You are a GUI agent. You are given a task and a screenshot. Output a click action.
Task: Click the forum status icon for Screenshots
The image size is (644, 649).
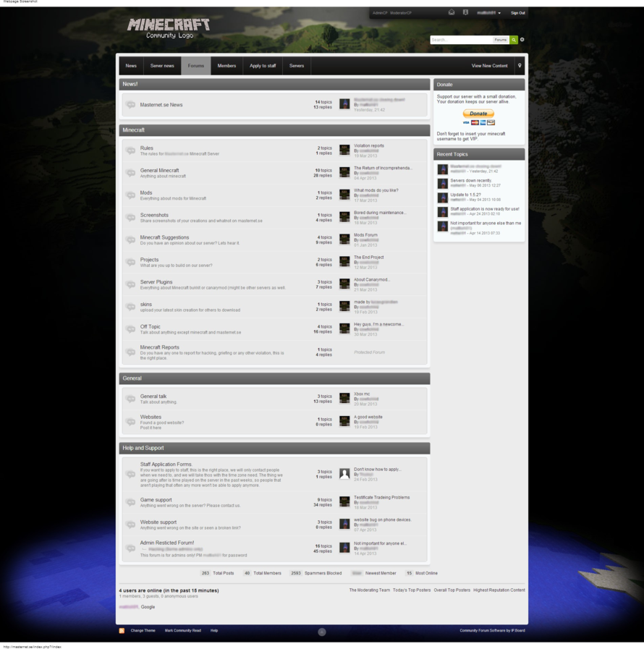131,217
